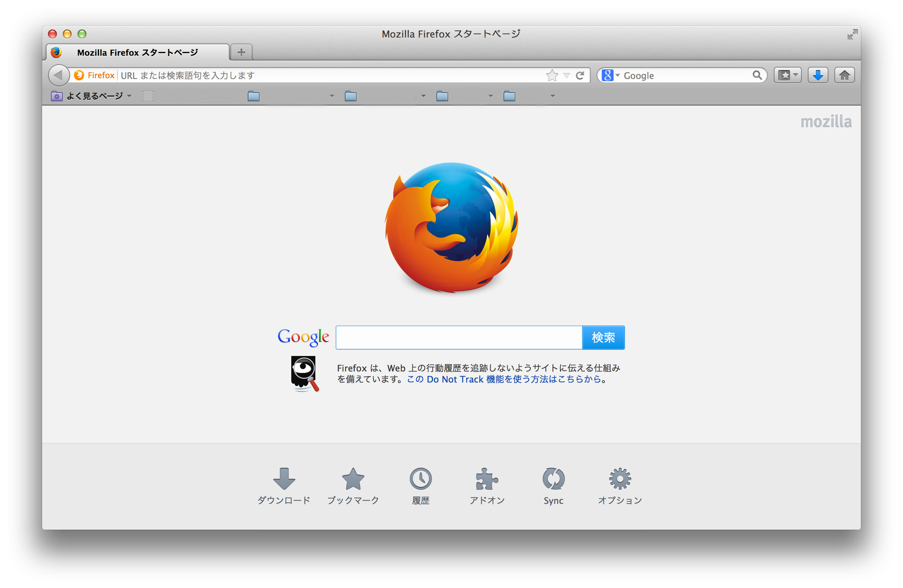Open Add-ons puzzle piece icon

[487, 479]
